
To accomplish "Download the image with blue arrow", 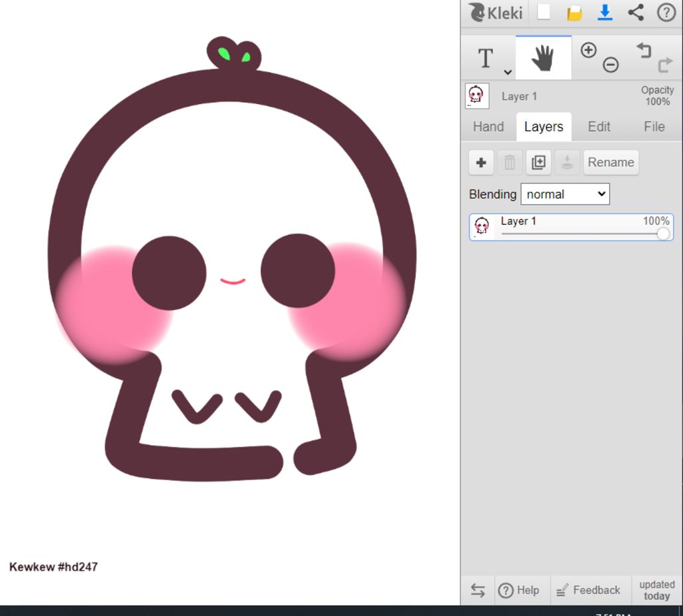I will (x=604, y=13).
